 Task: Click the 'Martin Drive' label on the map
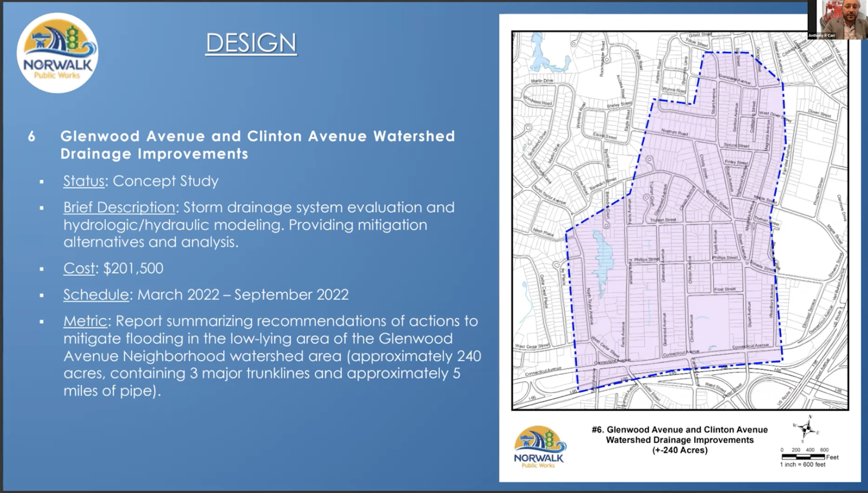coord(542,81)
